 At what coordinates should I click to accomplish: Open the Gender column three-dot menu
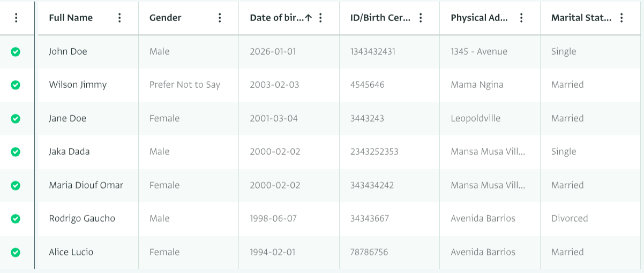(220, 18)
